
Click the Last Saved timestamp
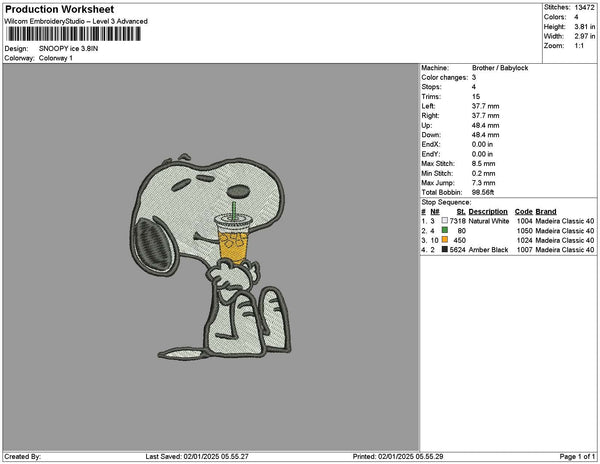coord(197,456)
